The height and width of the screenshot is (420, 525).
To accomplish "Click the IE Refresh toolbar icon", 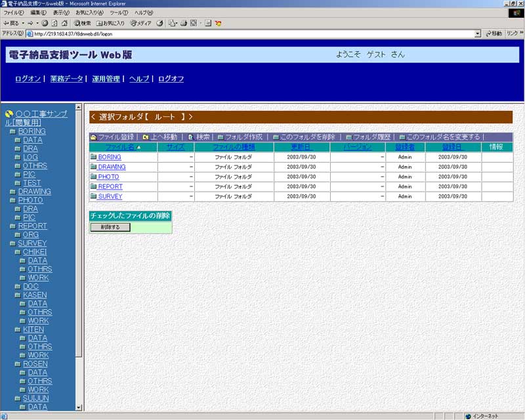I will 54,23.
